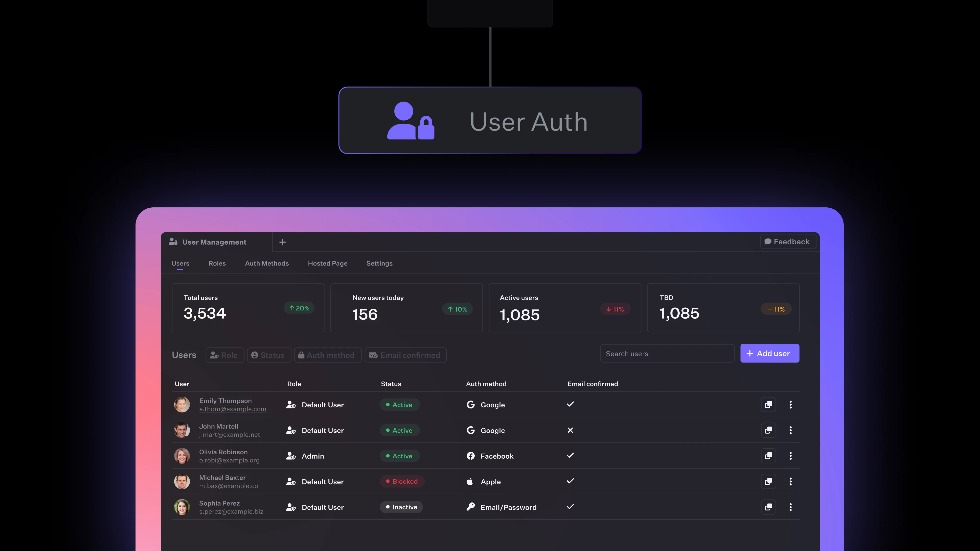Click the Inactive status badge for Sophia Perez

(x=401, y=507)
